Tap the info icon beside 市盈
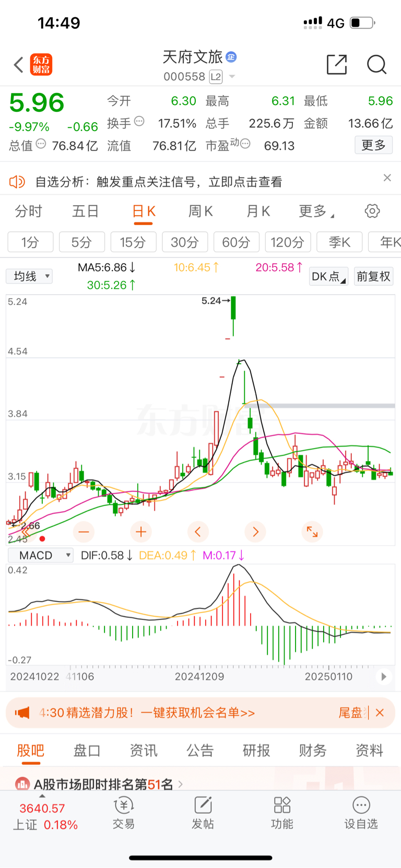Viewport: 401px width, 868px height. click(x=245, y=143)
